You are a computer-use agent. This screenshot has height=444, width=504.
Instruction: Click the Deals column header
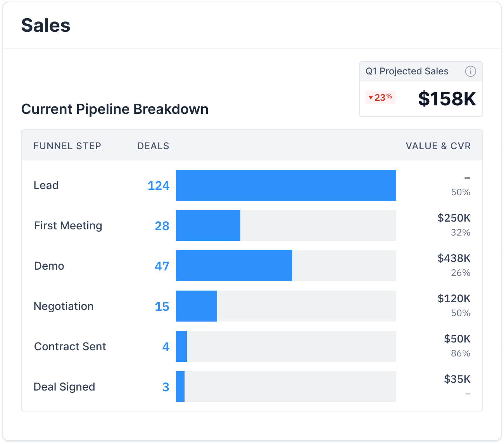153,146
